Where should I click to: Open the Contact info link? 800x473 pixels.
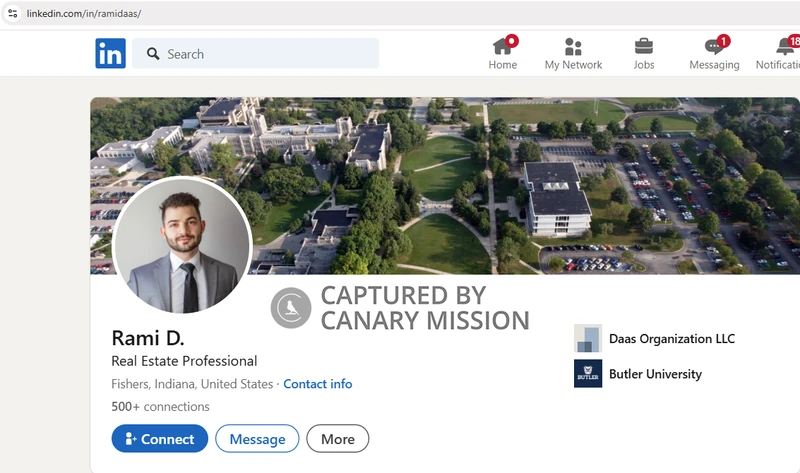(317, 384)
